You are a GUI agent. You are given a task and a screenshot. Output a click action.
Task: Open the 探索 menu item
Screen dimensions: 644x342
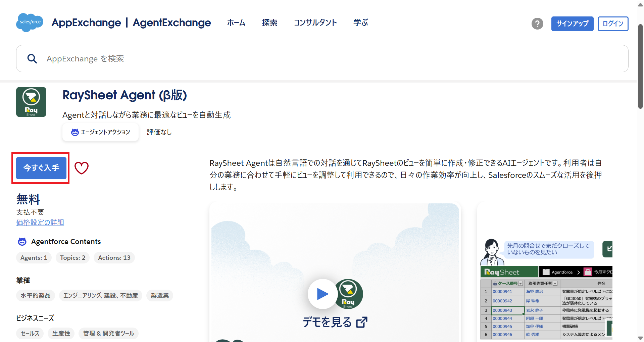(269, 23)
